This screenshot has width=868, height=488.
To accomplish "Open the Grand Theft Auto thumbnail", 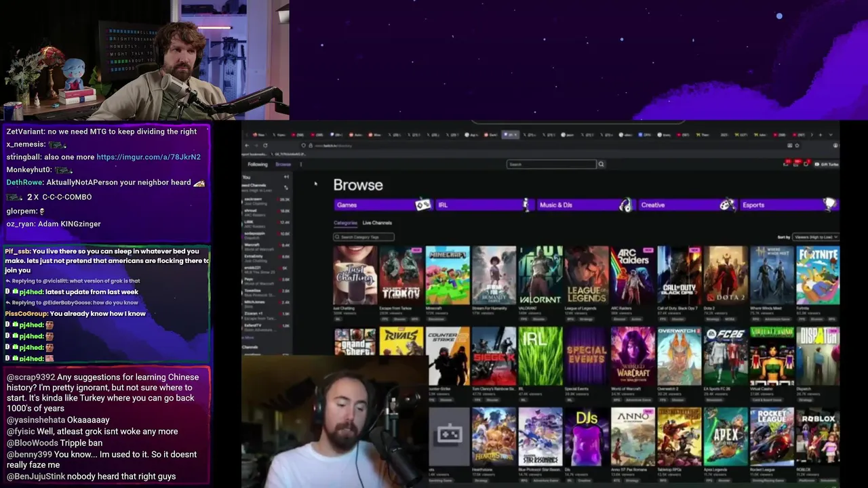I will (355, 342).
